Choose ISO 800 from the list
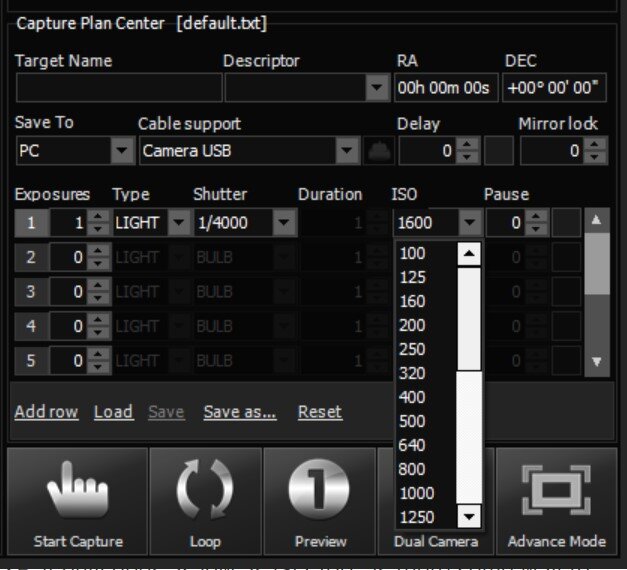 pyautogui.click(x=412, y=469)
